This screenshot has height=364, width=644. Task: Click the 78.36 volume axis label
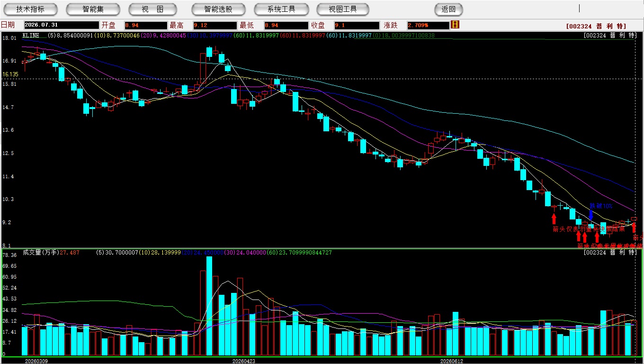tap(9, 255)
